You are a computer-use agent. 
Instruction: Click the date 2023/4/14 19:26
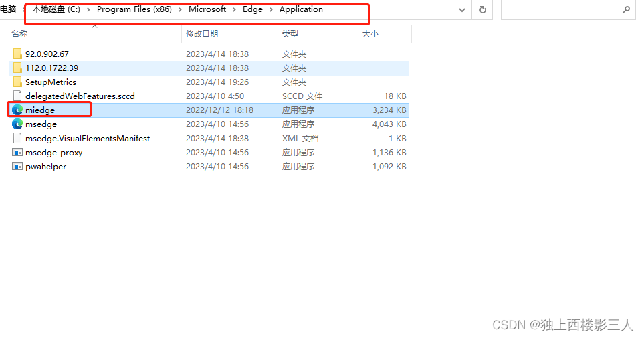217,82
